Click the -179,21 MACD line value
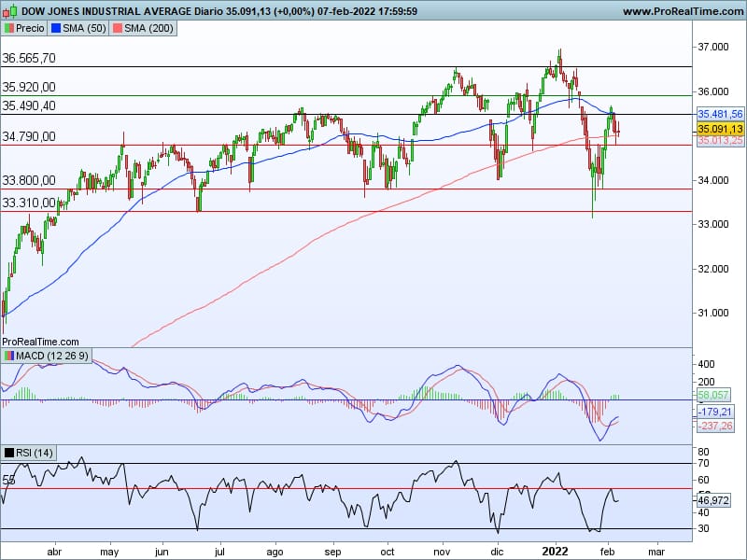The height and width of the screenshot is (560, 747). [x=715, y=412]
